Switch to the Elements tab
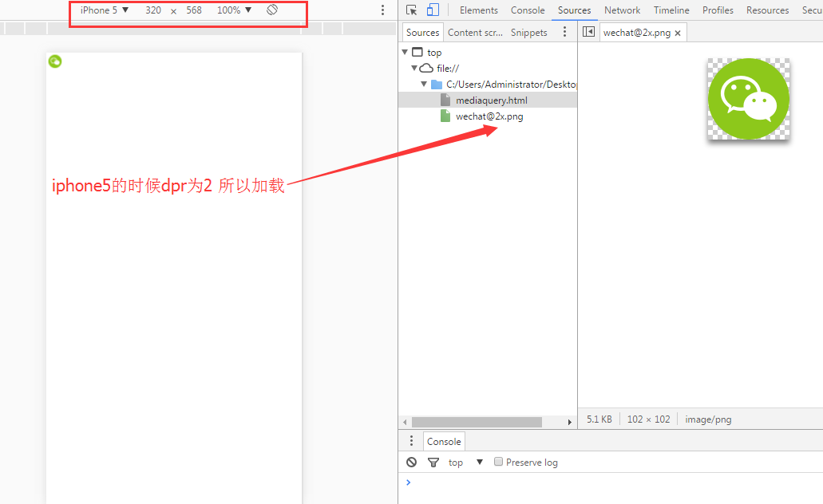The image size is (823, 504). [x=479, y=10]
